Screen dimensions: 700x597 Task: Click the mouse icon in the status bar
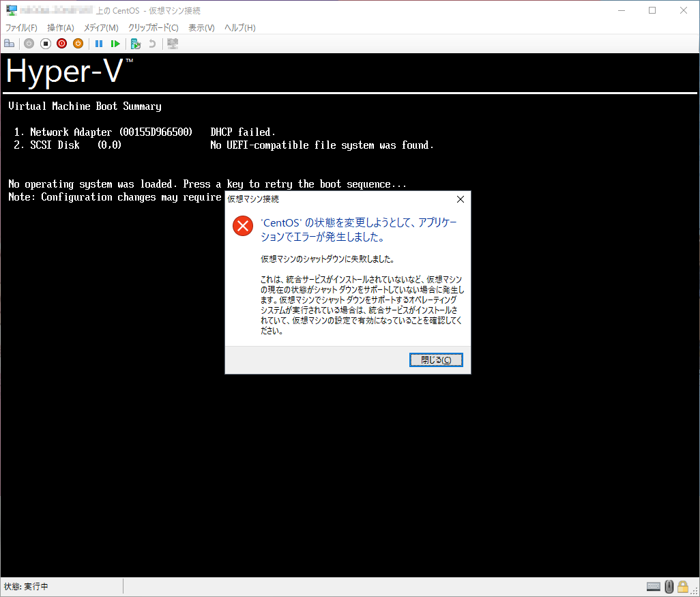pyautogui.click(x=669, y=587)
